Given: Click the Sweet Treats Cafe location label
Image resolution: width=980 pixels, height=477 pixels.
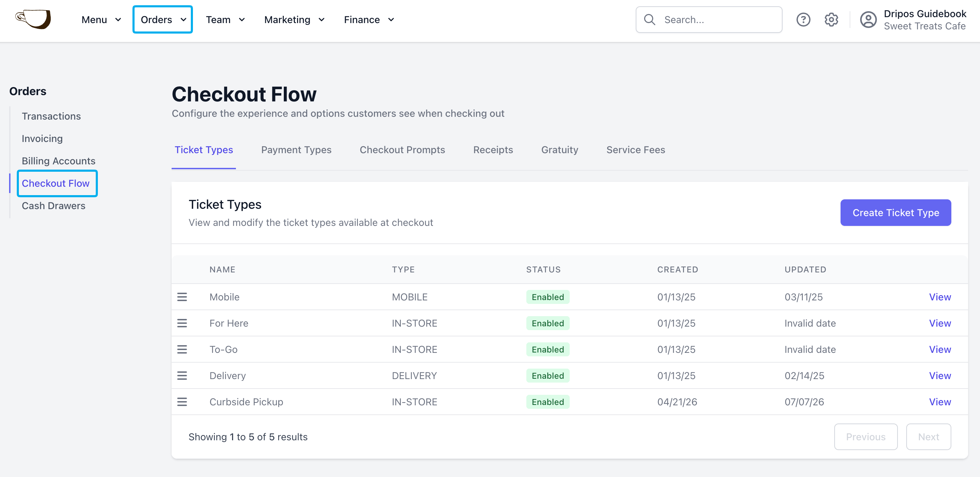Looking at the screenshot, I should tap(924, 26).
